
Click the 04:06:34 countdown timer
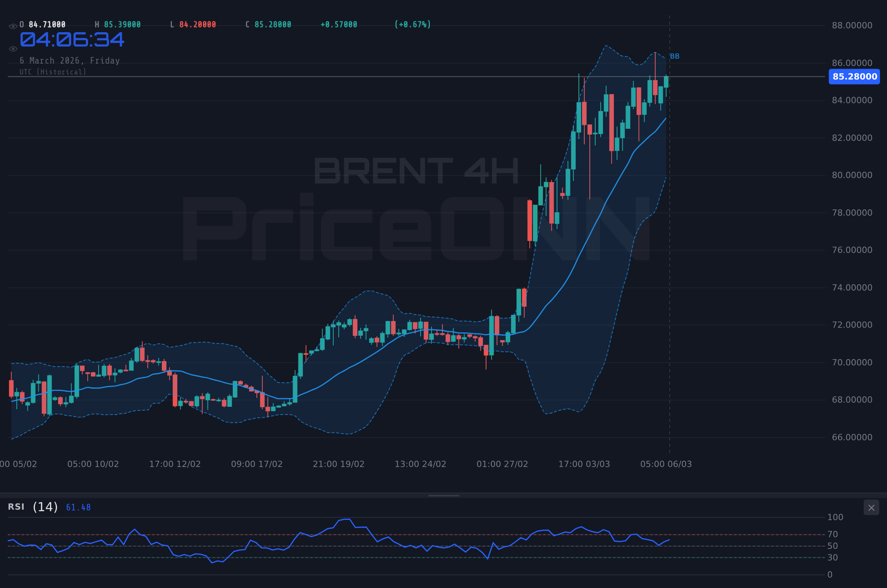[72, 40]
